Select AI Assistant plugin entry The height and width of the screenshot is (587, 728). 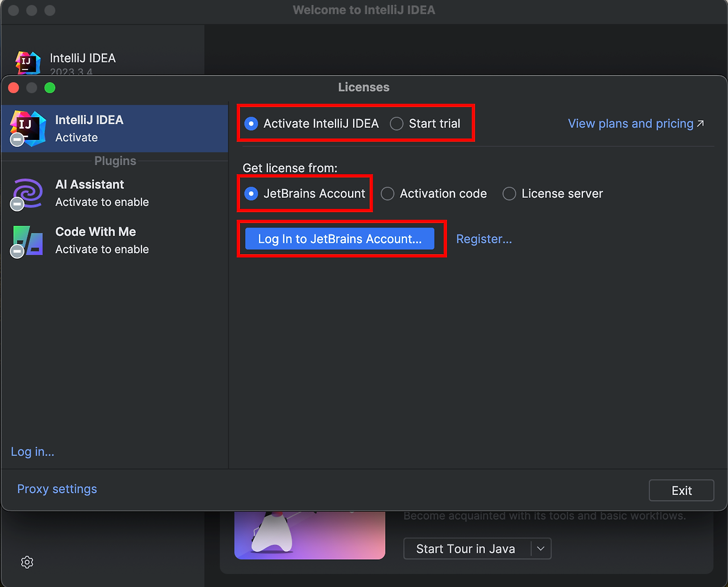click(x=115, y=193)
